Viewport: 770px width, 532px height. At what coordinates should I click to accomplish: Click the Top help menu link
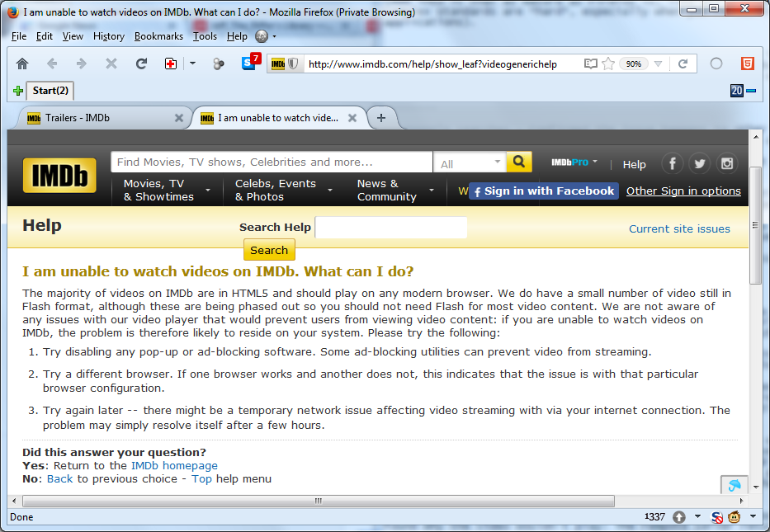(x=201, y=478)
